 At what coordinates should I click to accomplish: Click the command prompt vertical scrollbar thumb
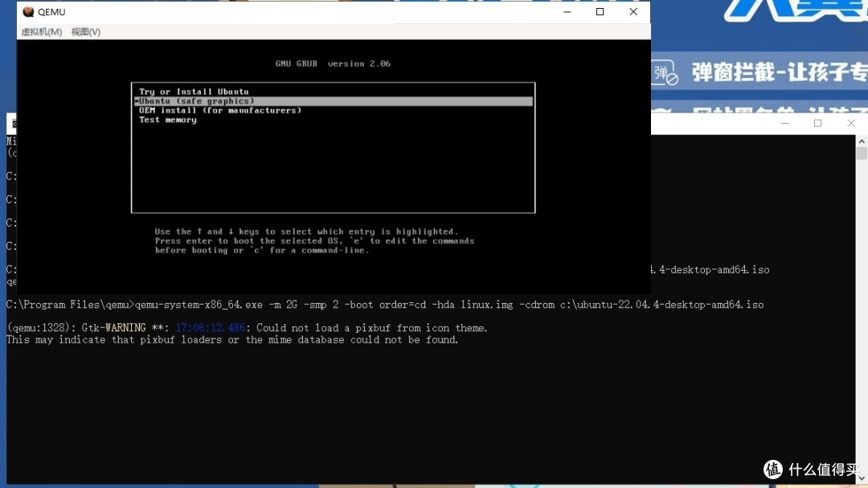point(862,154)
